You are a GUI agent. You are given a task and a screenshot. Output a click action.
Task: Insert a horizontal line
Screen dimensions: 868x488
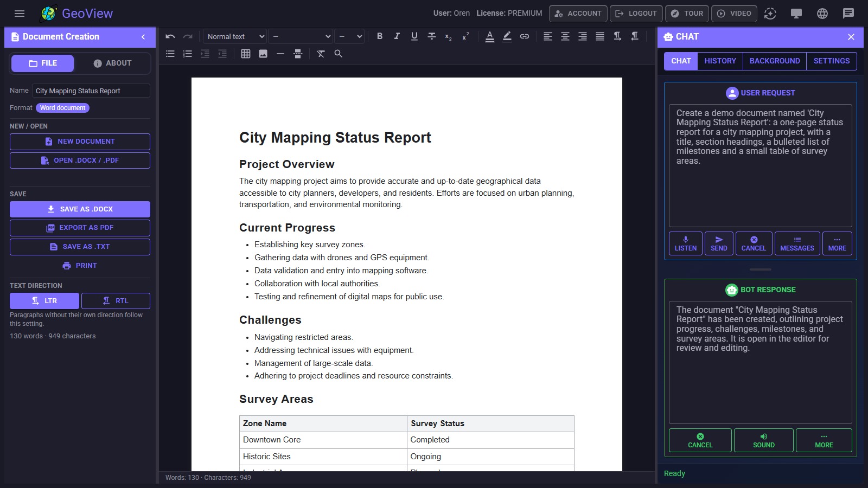(280, 54)
